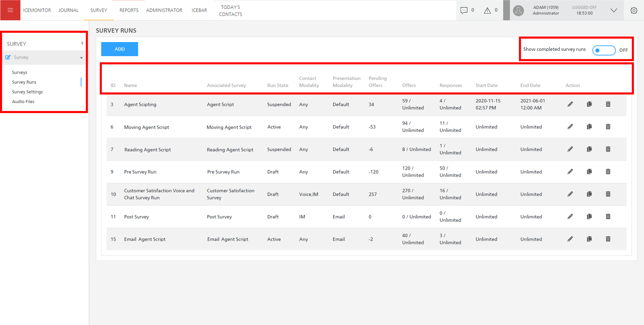This screenshot has height=325, width=644.
Task: Edit the Email Agent Script run
Action: 570,239
